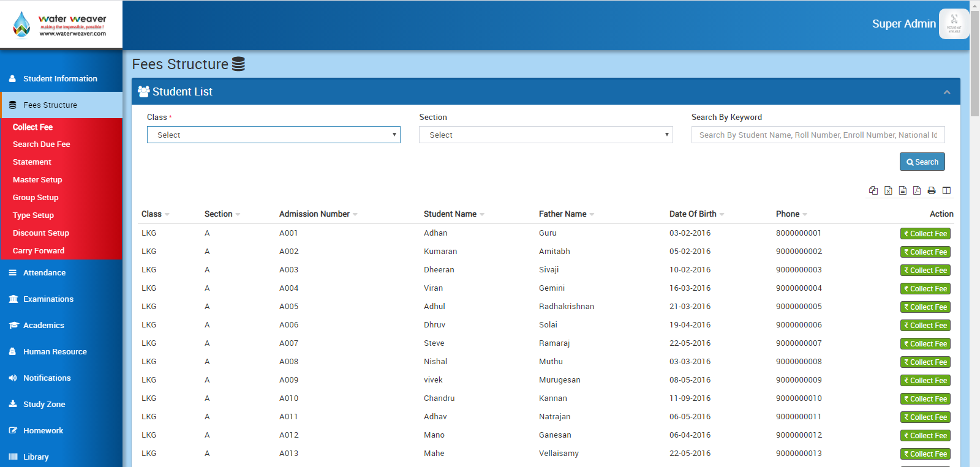The width and height of the screenshot is (980, 467).
Task: Copy the student table to clipboard
Action: pos(873,190)
